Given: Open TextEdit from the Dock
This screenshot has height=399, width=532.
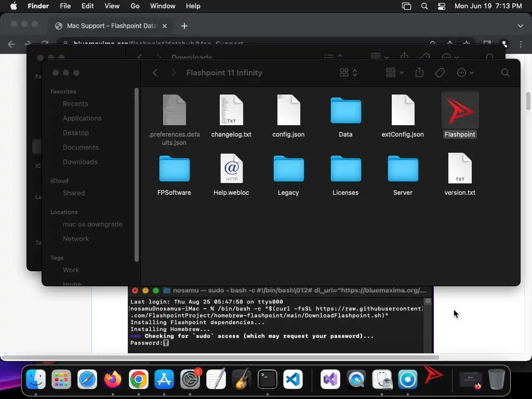Looking at the screenshot, I should point(216,379).
